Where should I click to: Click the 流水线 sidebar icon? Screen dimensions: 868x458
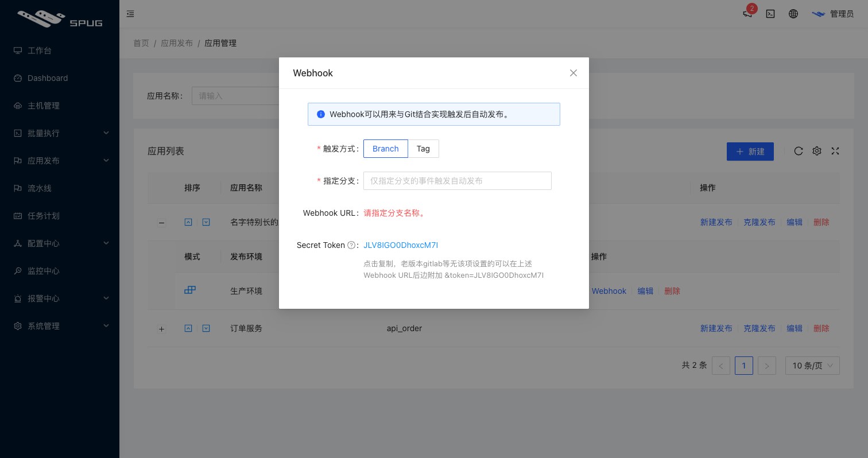(x=18, y=188)
